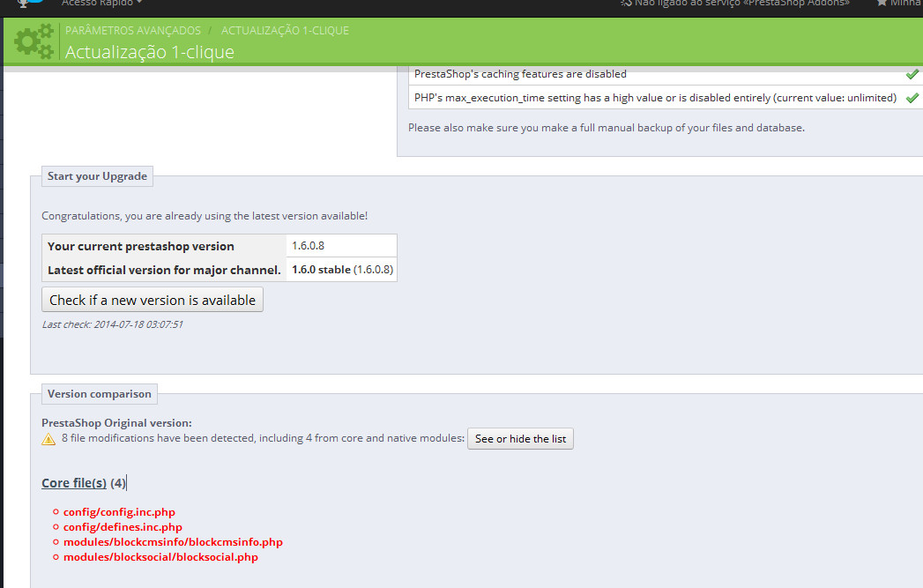Open the Acesso Rápido dropdown menu
923x588 pixels.
102,4
